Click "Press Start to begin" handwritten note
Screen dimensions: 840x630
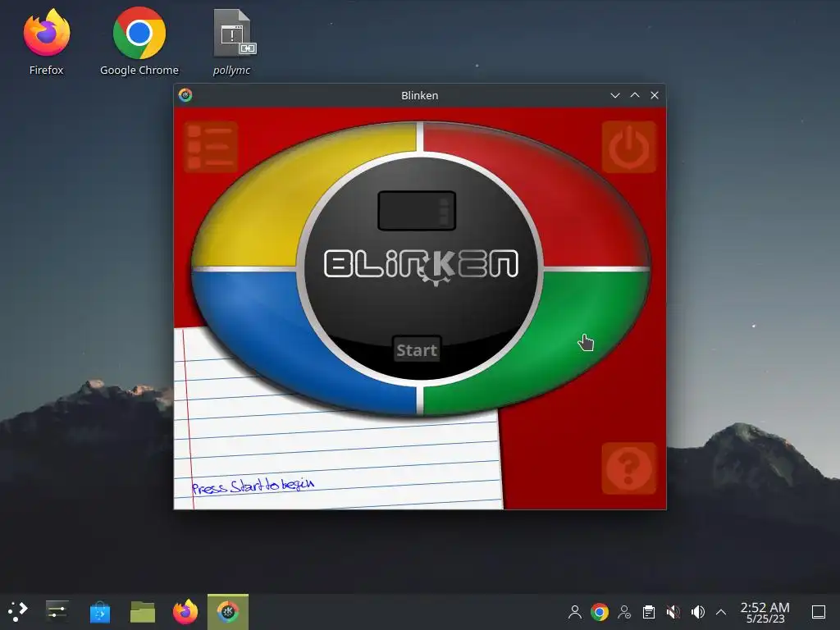point(253,486)
